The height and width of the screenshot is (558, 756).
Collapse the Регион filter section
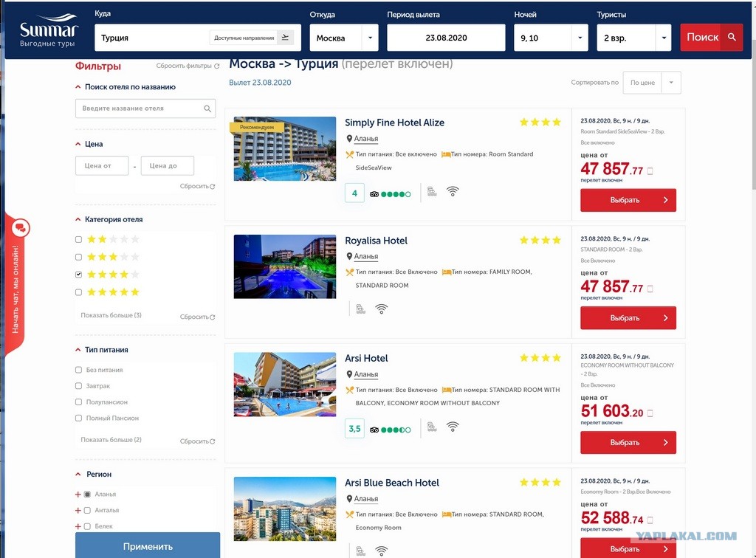point(78,474)
